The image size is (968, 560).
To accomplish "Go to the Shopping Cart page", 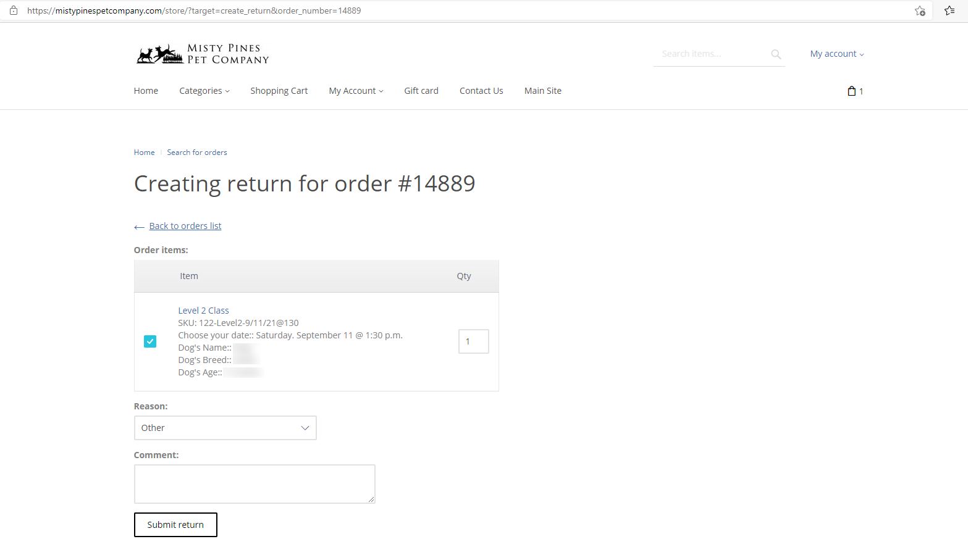I will pyautogui.click(x=279, y=91).
